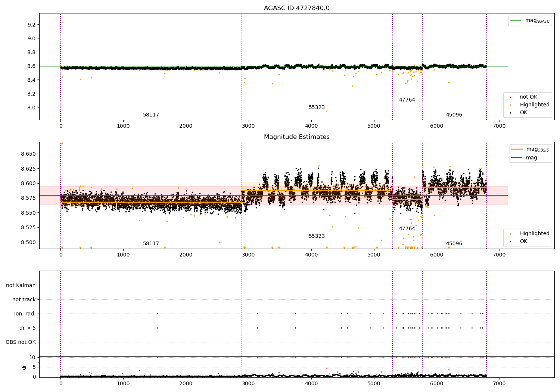560x392 pixels.
Task: Click the 8.0 tick label on top plot
Action: point(31,108)
